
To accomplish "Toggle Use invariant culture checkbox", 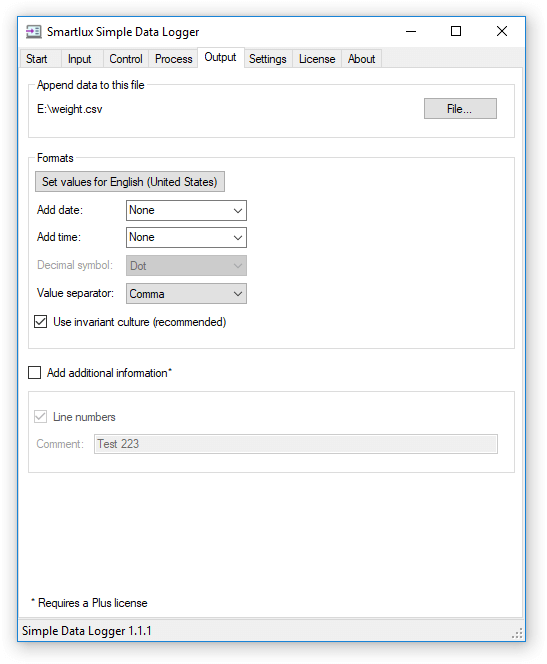I will click(x=41, y=322).
